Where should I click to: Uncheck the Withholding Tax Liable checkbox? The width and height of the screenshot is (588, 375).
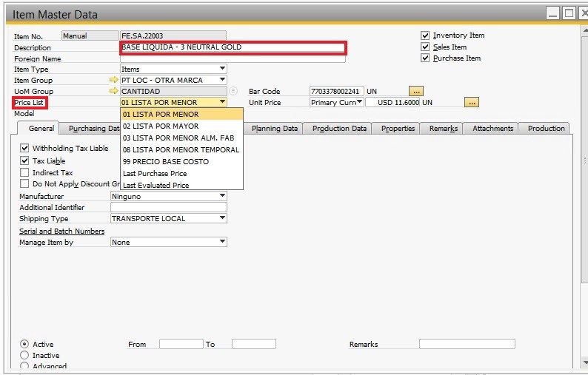tap(24, 149)
